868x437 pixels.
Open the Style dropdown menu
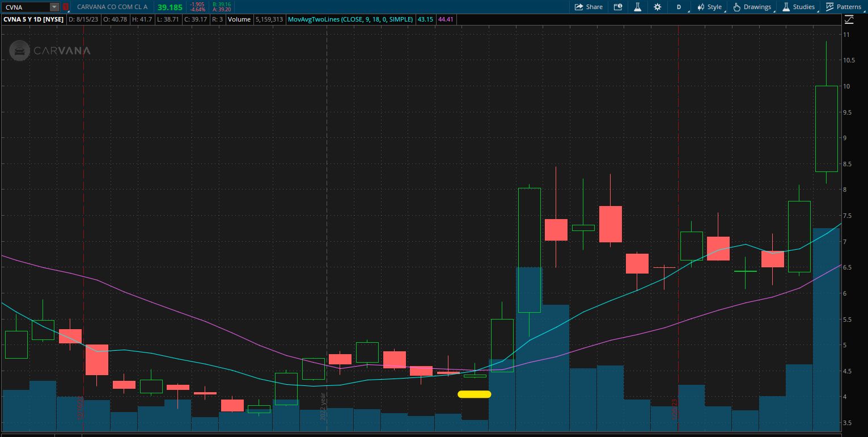click(709, 7)
